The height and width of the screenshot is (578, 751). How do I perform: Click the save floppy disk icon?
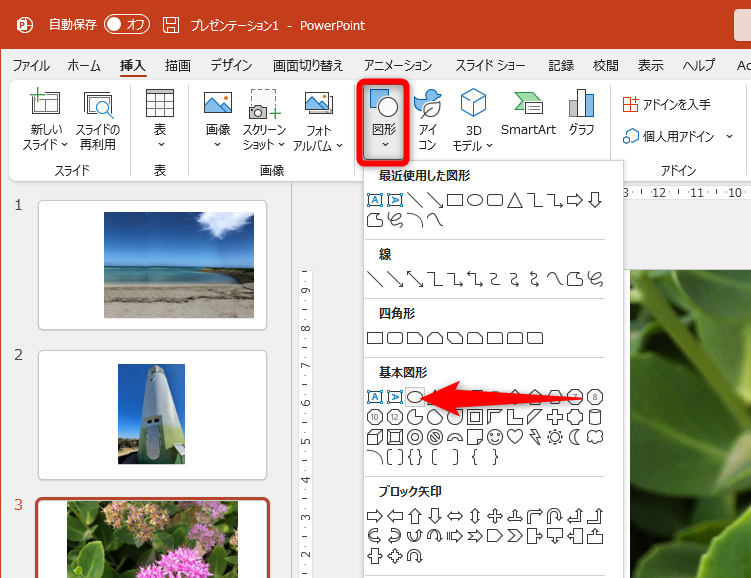171,25
